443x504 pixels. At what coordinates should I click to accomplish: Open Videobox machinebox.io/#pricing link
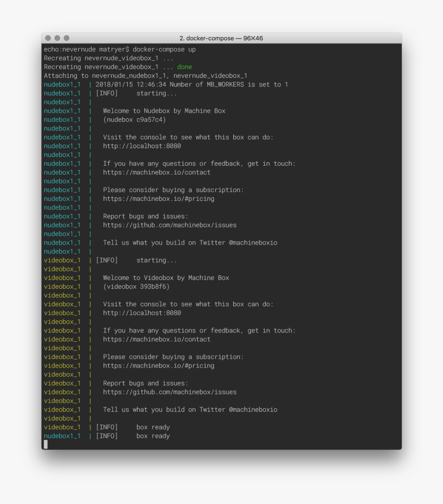[159, 366]
